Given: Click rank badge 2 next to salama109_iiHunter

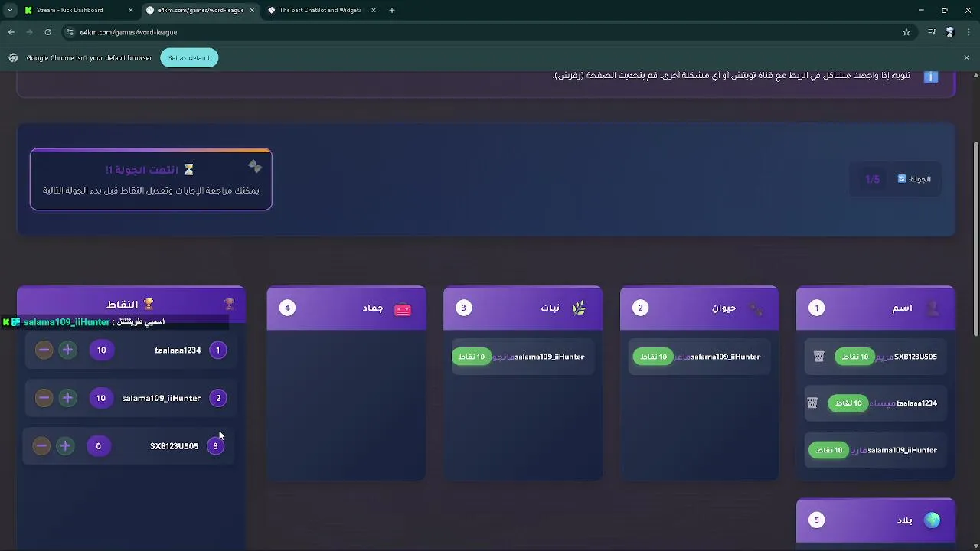Looking at the screenshot, I should 218,398.
